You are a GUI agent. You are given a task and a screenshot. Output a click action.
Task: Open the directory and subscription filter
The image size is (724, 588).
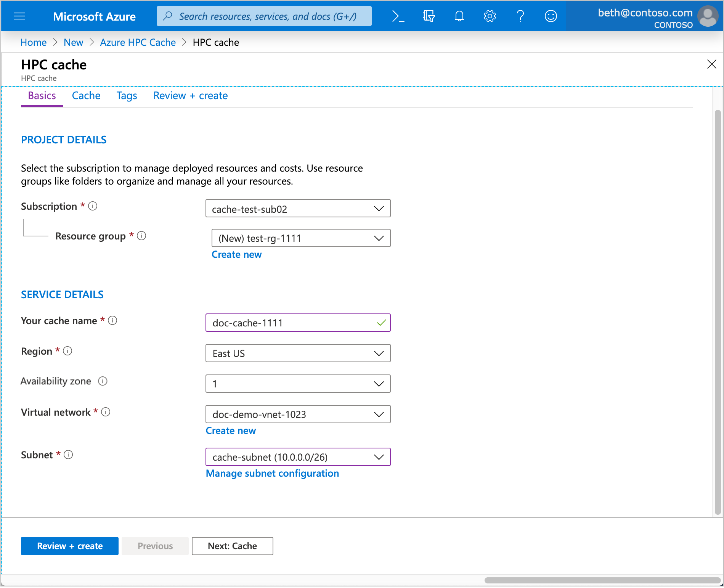click(429, 16)
